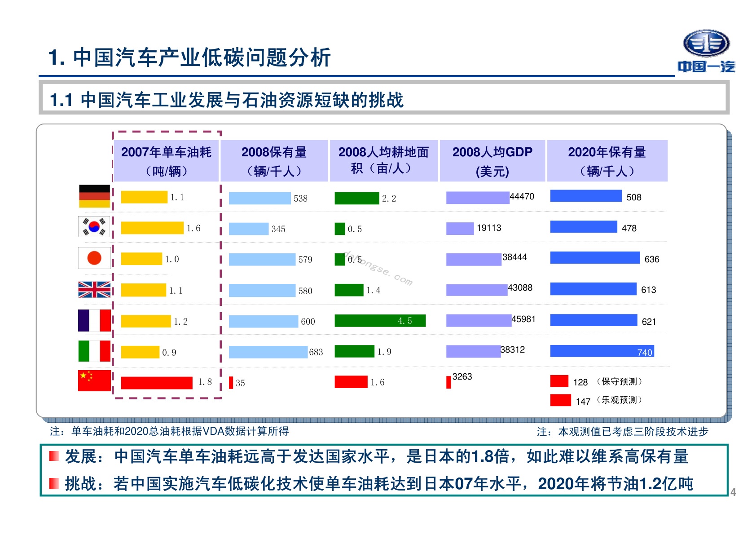Click Korea's yellow fuel bar 1.6
This screenshot has width=756, height=535.
[x=152, y=228]
